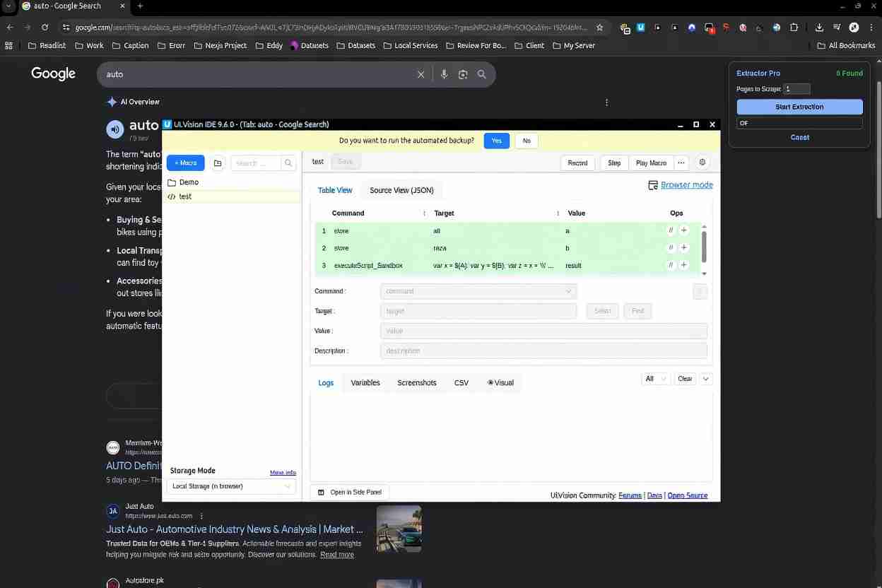Open UI.Vision extension icon in Chrome toolbar

(x=640, y=28)
